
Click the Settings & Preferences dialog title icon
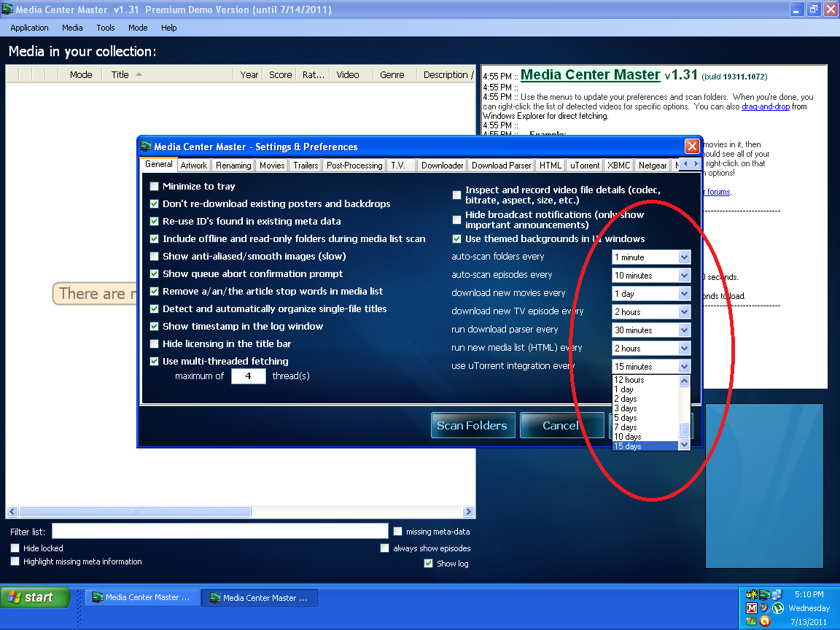(146, 147)
